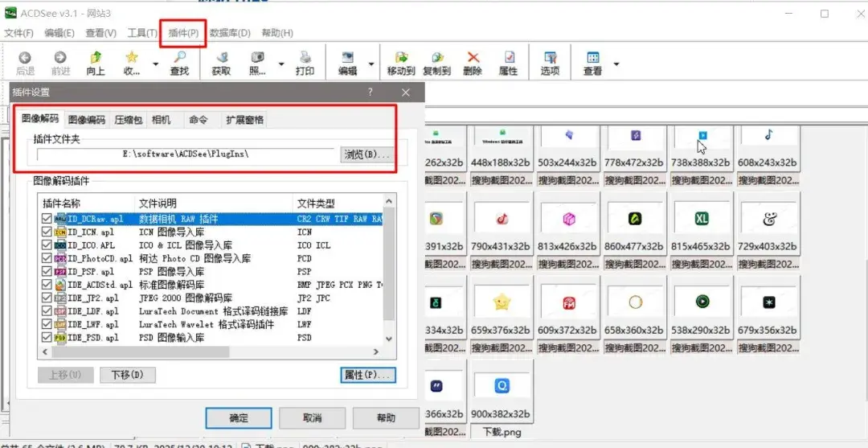Open Options (选项) toolbar icon
The height and width of the screenshot is (448, 868).
coord(550,58)
